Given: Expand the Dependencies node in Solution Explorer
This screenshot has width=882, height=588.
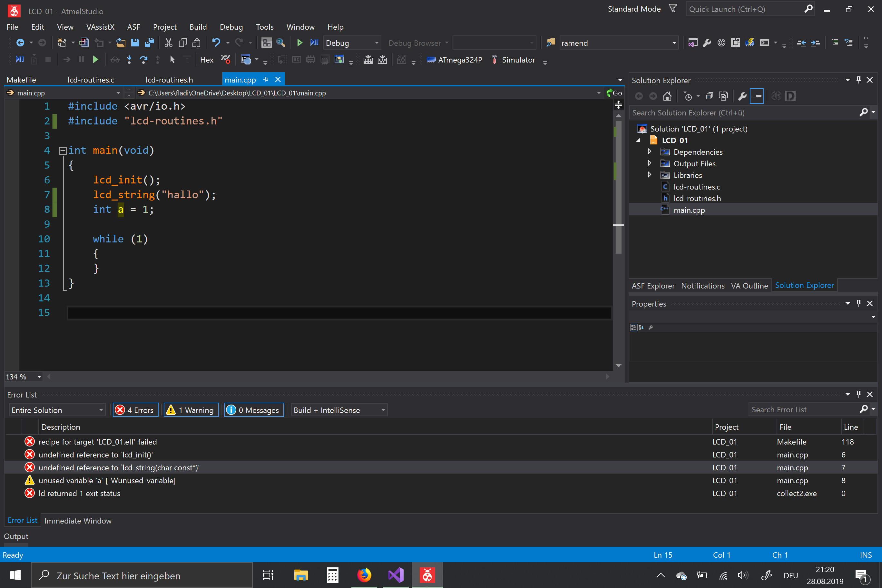Looking at the screenshot, I should pyautogui.click(x=650, y=152).
